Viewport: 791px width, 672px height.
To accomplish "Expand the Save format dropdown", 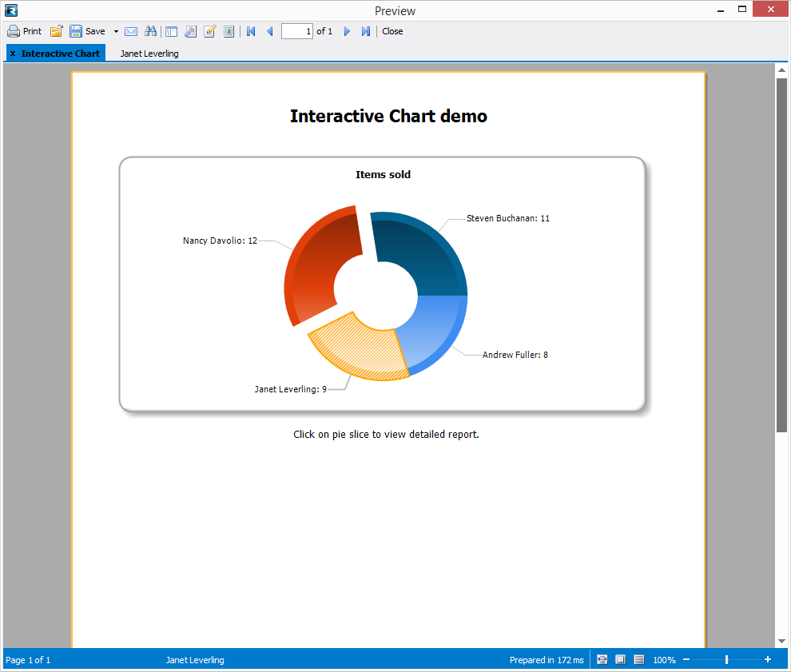I will pos(115,31).
